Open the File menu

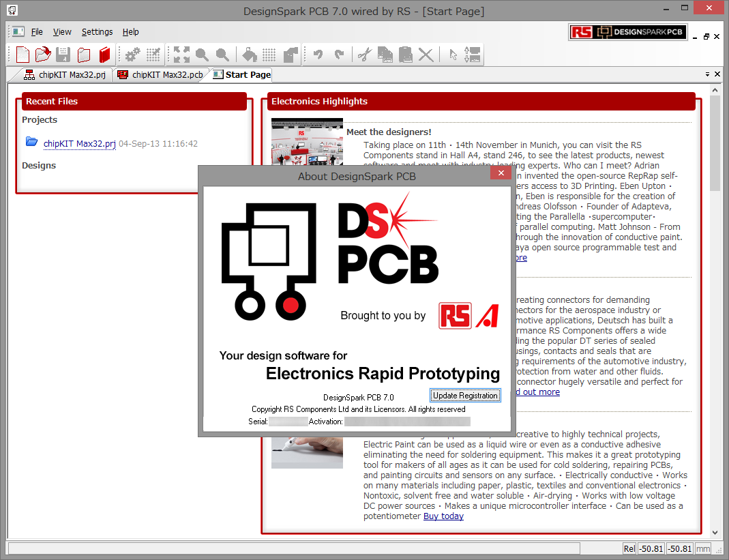37,31
